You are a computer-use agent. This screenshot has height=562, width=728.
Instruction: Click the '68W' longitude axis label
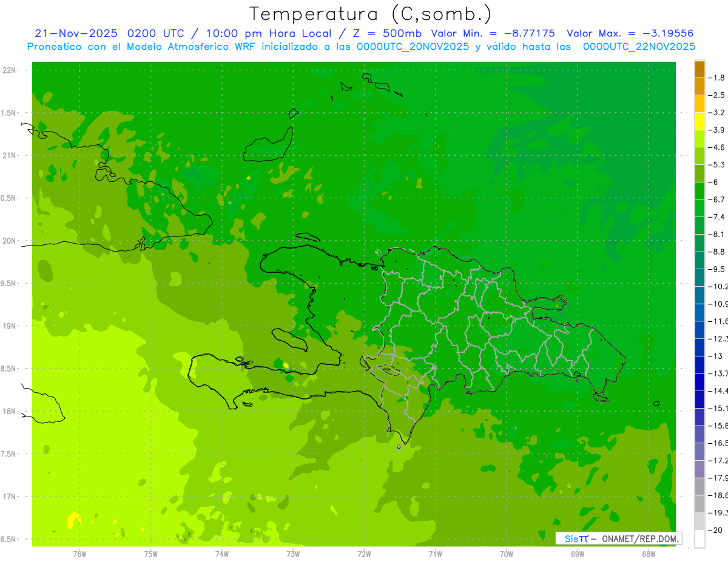[648, 554]
